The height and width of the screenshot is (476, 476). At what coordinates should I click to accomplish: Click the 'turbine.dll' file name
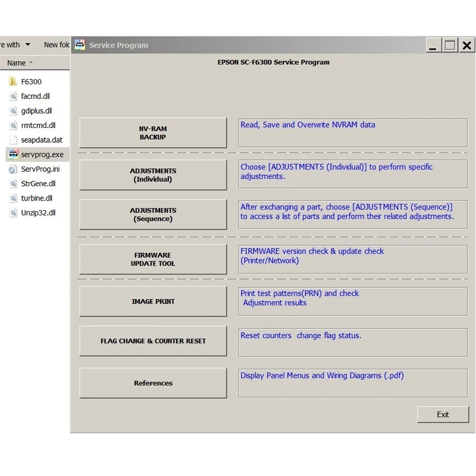tap(37, 198)
